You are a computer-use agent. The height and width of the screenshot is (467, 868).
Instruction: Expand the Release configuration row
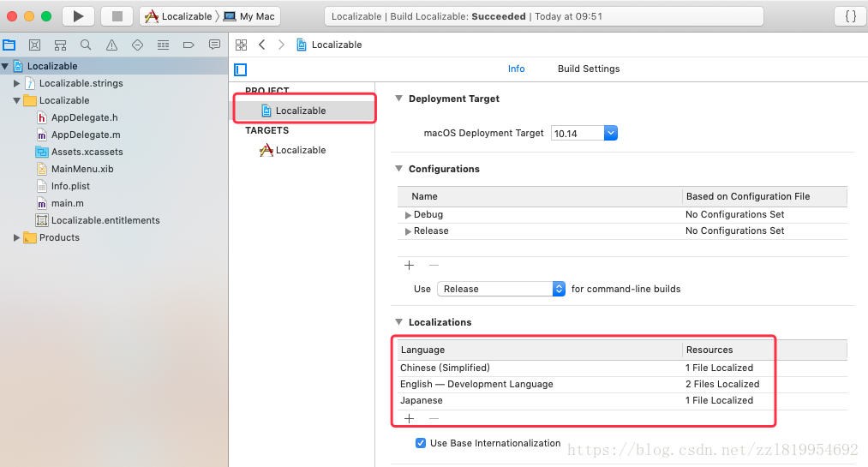tap(408, 231)
